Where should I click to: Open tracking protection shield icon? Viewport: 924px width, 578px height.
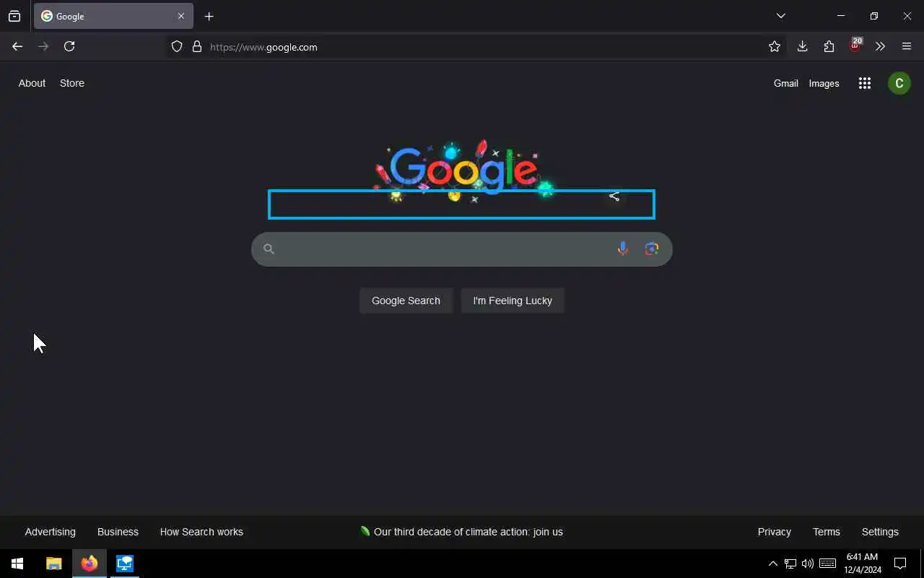click(177, 47)
